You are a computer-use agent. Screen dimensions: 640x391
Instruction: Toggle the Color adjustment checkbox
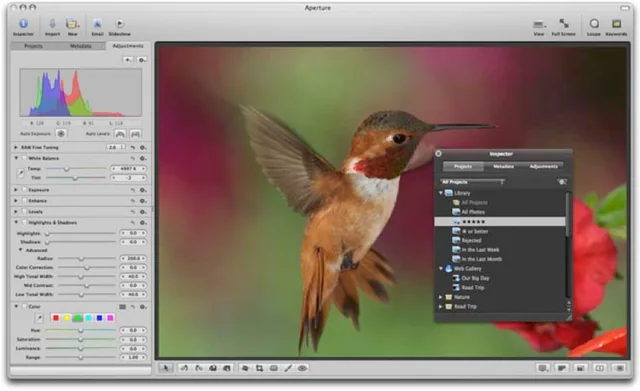tap(24, 307)
